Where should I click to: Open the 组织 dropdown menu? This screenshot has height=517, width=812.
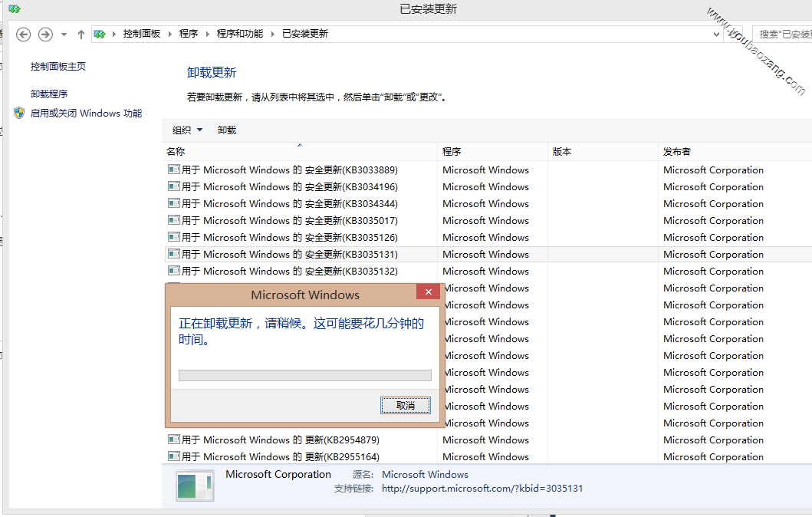(x=187, y=130)
